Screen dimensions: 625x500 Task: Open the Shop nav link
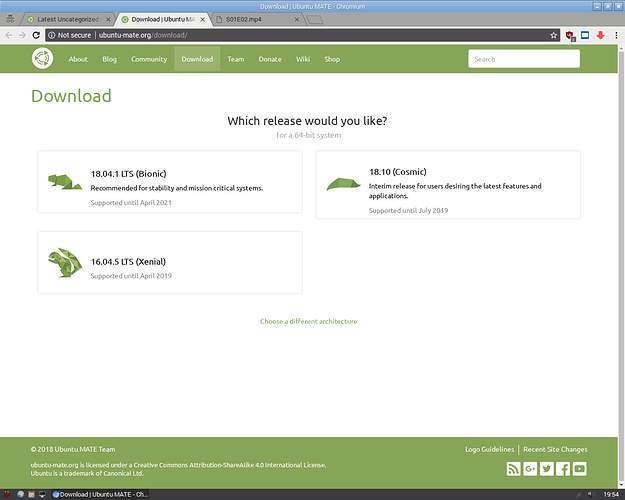click(332, 59)
